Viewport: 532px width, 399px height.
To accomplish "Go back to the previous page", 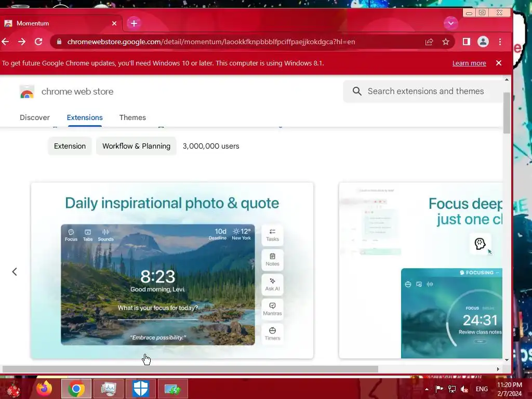I will [x=5, y=42].
